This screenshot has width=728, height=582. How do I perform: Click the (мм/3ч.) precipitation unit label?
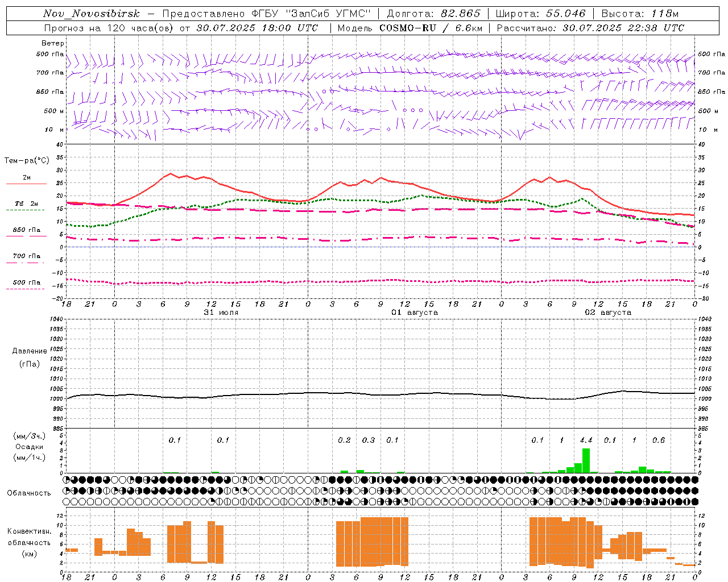pyautogui.click(x=30, y=436)
